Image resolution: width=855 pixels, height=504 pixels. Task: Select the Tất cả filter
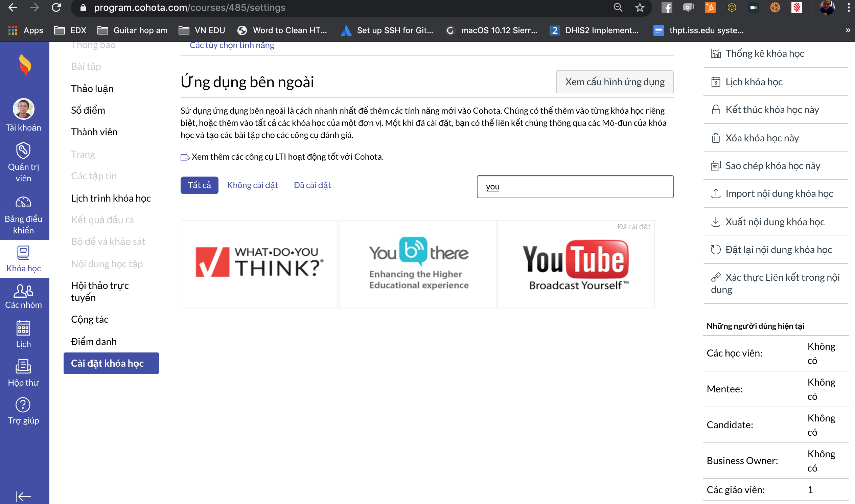point(199,185)
